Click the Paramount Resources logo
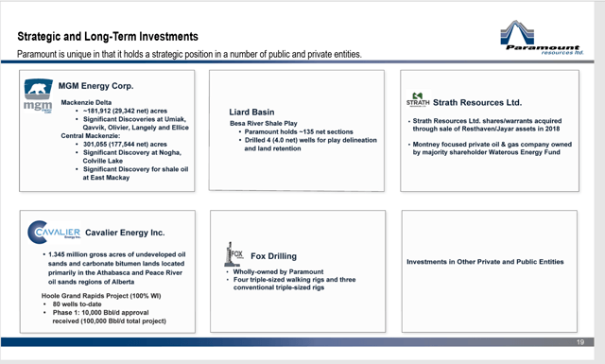 pyautogui.click(x=542, y=38)
